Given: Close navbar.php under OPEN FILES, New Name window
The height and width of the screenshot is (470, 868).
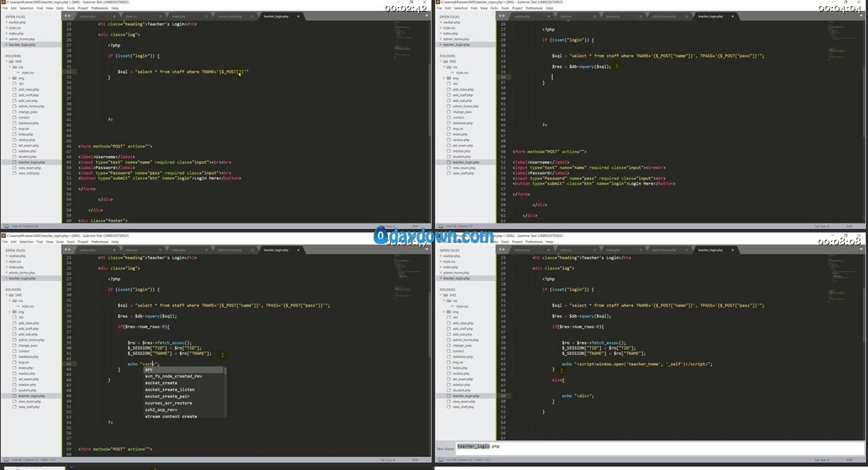Looking at the screenshot, I should click(x=440, y=255).
